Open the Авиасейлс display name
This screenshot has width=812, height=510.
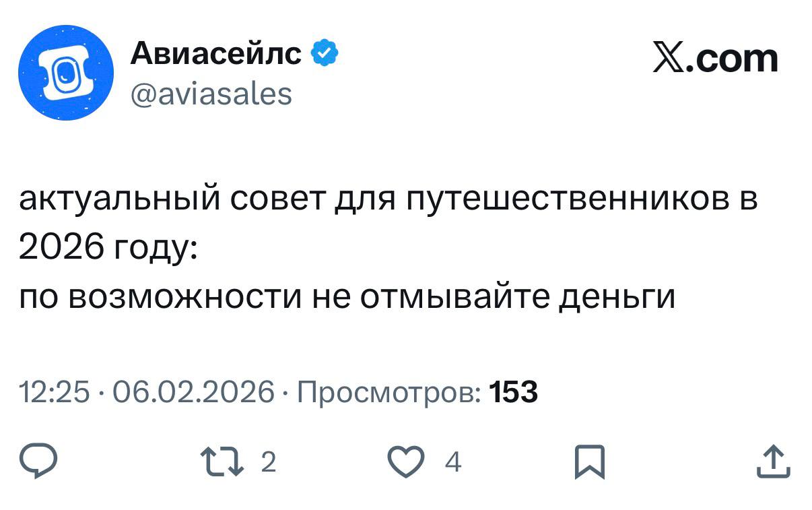coord(215,54)
